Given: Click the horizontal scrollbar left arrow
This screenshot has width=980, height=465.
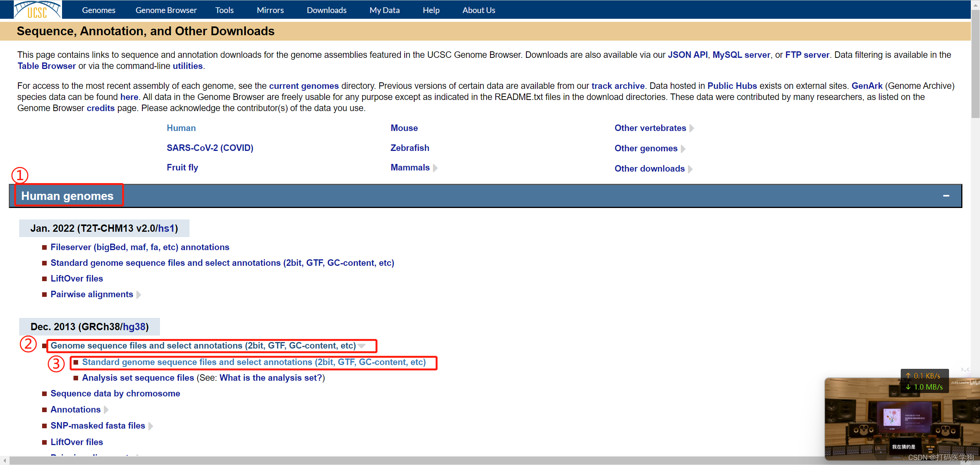Looking at the screenshot, I should [4, 461].
